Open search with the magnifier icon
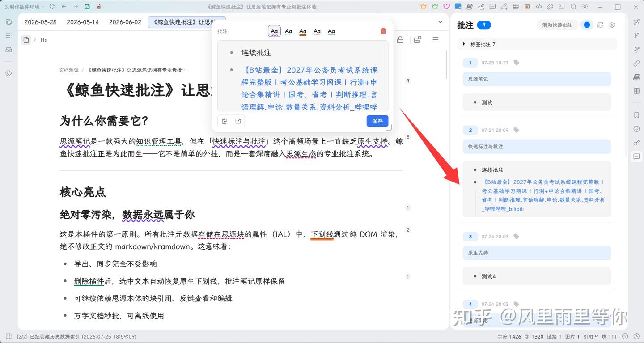This screenshot has width=644, height=343. pyautogui.click(x=573, y=7)
